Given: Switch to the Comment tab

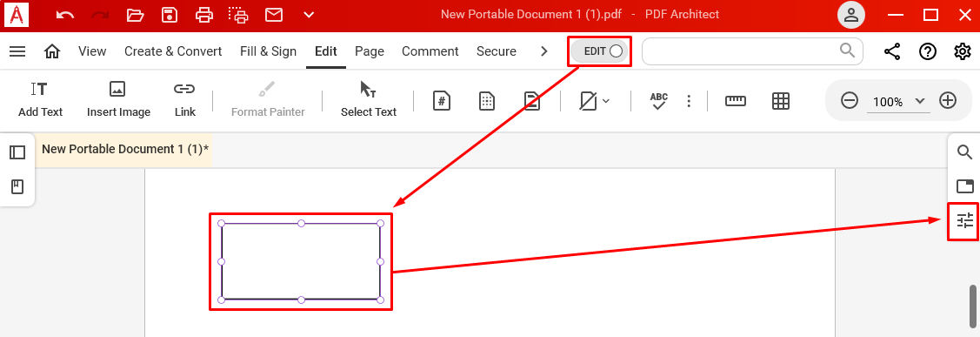Looking at the screenshot, I should (430, 51).
